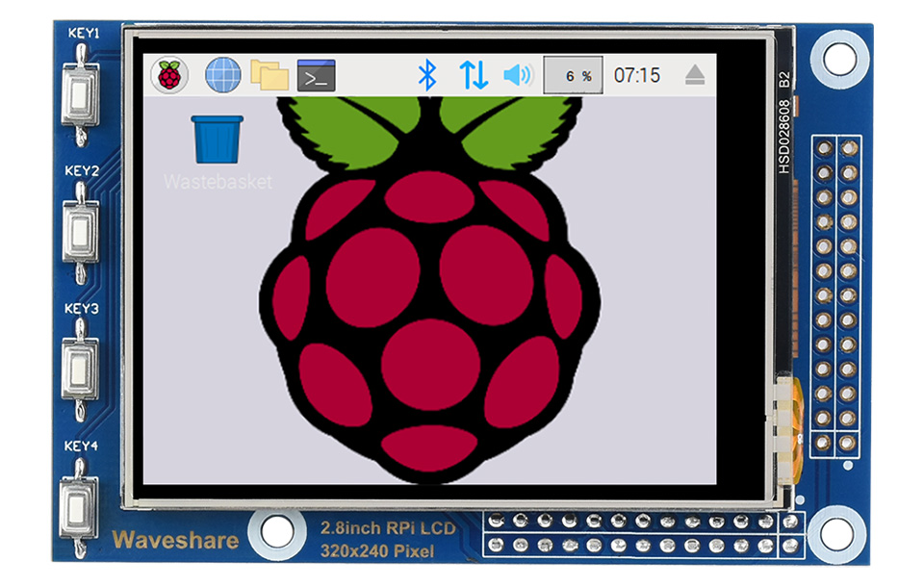924x587 pixels.
Task: Open the Raspberry Pi main menu
Action: tap(169, 75)
